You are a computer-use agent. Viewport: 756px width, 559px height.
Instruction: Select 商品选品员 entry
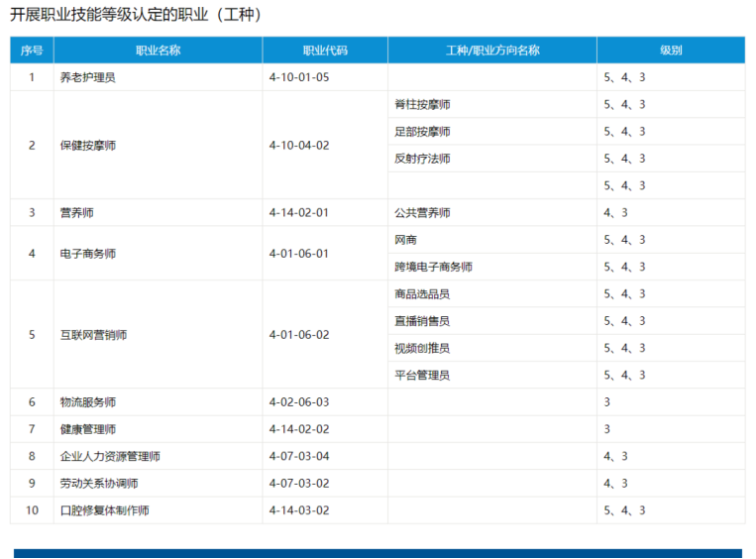click(x=422, y=294)
